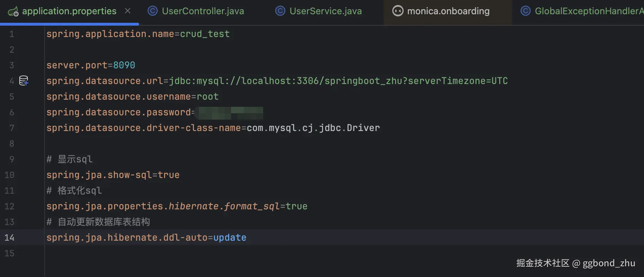This screenshot has height=277, width=644.
Task: Click the monica.onboarding tab icon
Action: coord(398,11)
